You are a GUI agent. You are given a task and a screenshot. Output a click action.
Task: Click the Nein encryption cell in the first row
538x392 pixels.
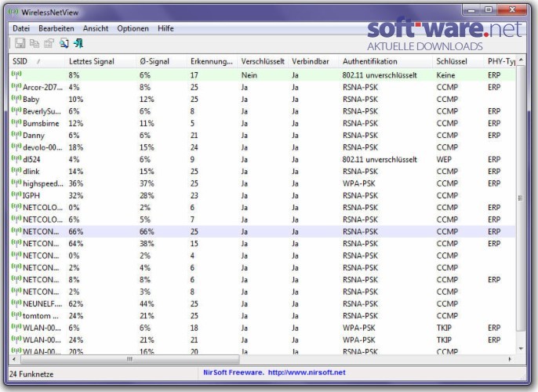(x=249, y=75)
